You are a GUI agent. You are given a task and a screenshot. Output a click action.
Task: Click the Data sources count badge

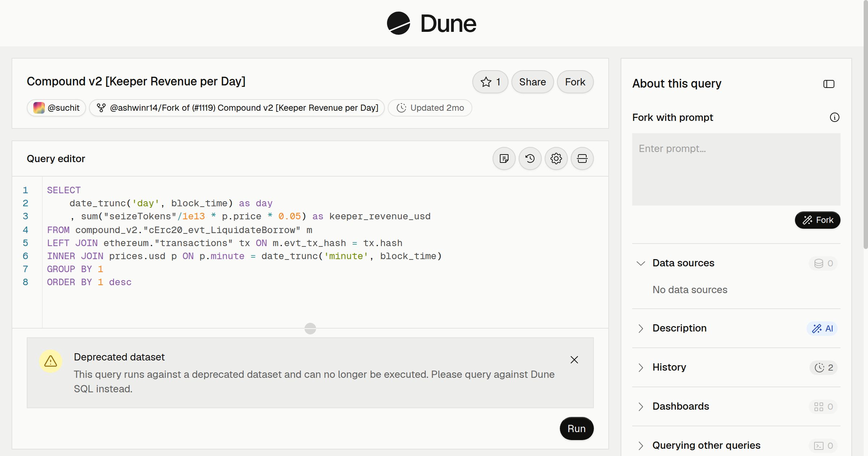click(824, 263)
